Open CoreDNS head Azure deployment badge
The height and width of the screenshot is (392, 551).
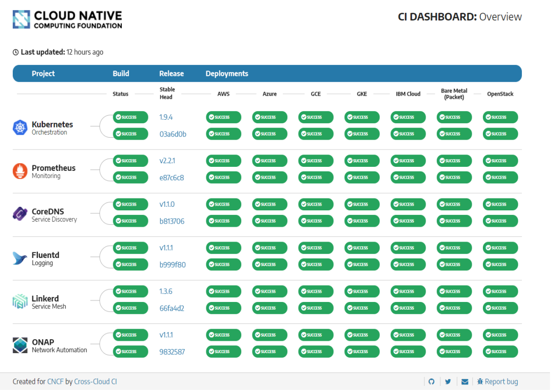pos(269,221)
